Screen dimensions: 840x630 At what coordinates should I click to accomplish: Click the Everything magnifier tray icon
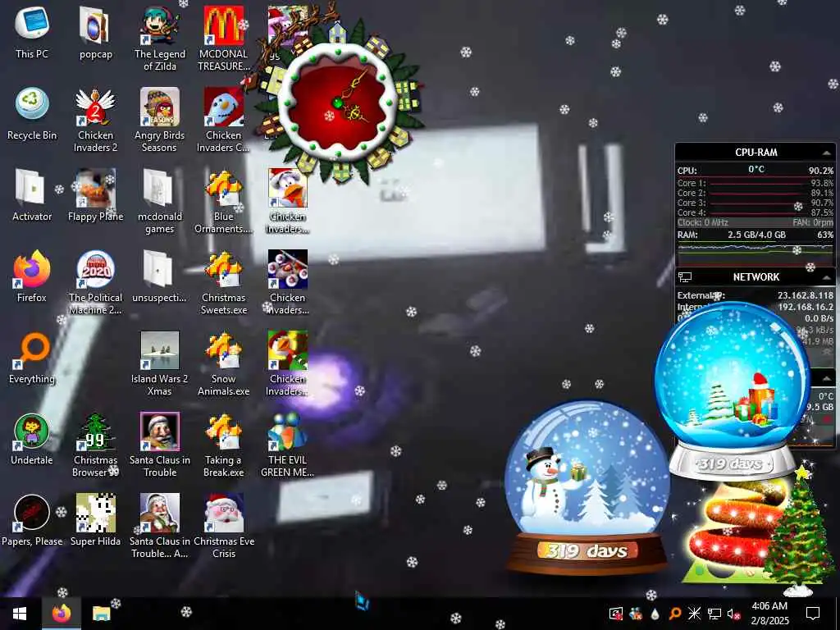pos(675,614)
